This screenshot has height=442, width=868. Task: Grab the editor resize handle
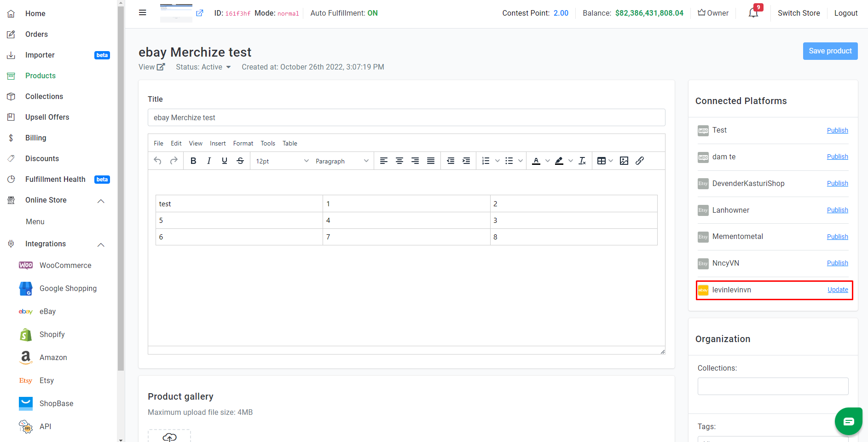[662, 351]
